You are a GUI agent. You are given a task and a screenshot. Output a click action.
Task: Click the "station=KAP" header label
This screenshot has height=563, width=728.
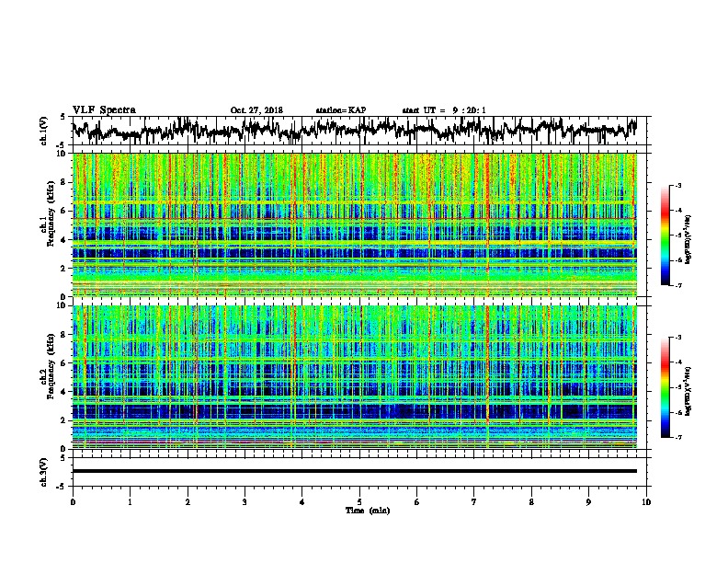[341, 110]
